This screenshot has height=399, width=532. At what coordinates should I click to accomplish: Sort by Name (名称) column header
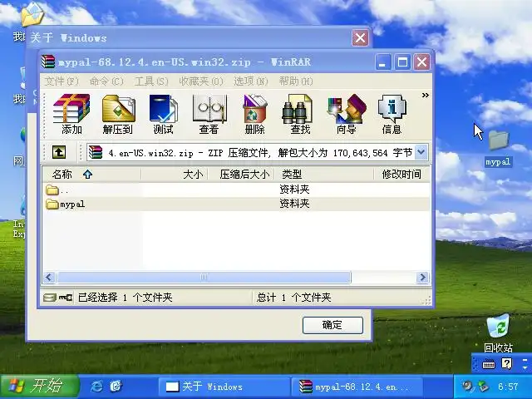[x=91, y=175]
